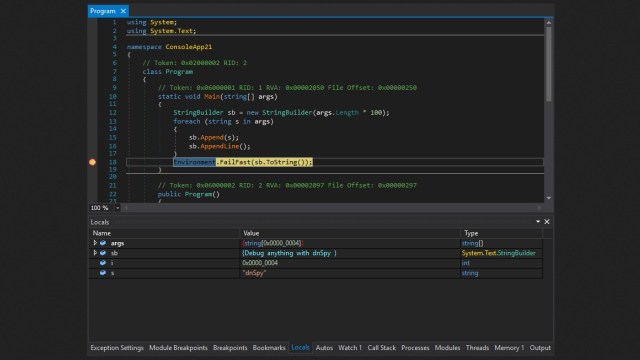Click line number 12 in the gutter

coord(113,113)
